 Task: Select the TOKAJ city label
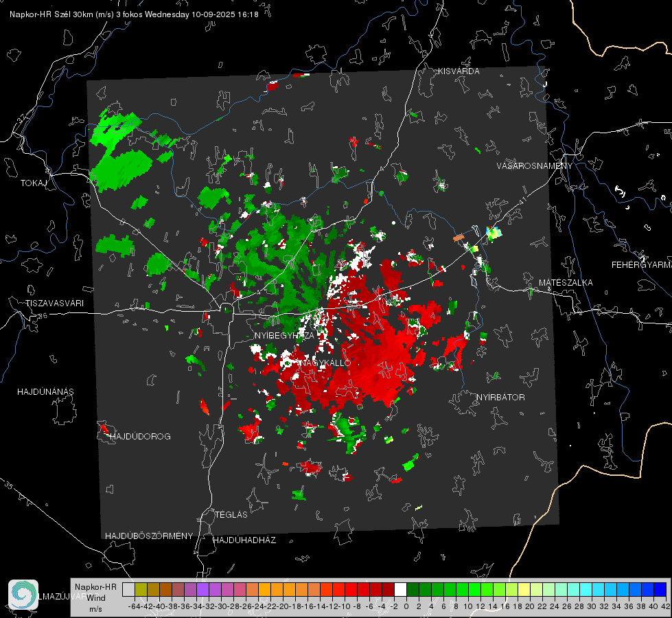click(x=34, y=183)
